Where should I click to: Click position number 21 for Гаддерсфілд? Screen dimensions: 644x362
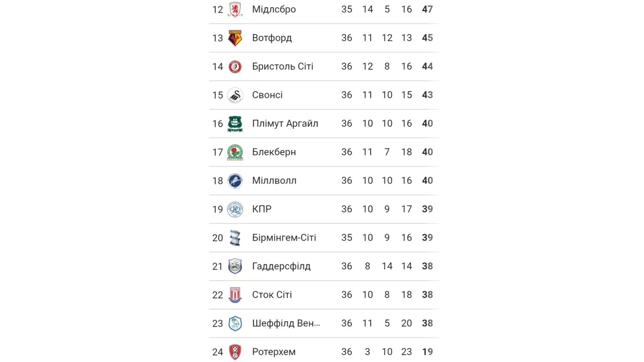217,266
